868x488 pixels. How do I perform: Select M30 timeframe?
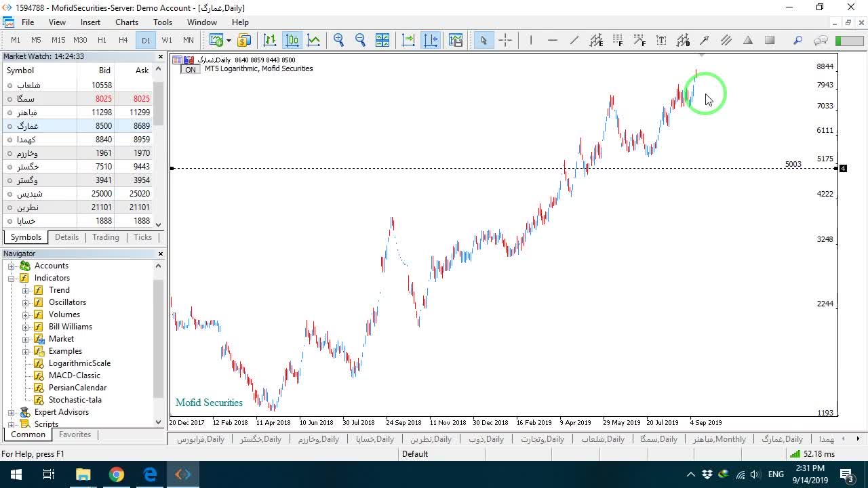(80, 40)
